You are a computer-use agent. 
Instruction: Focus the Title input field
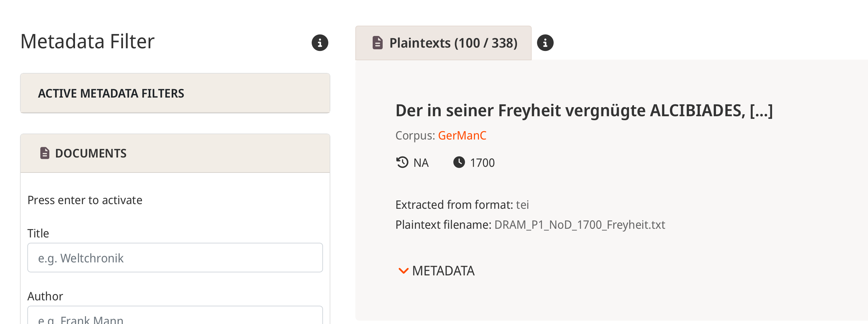pos(175,258)
